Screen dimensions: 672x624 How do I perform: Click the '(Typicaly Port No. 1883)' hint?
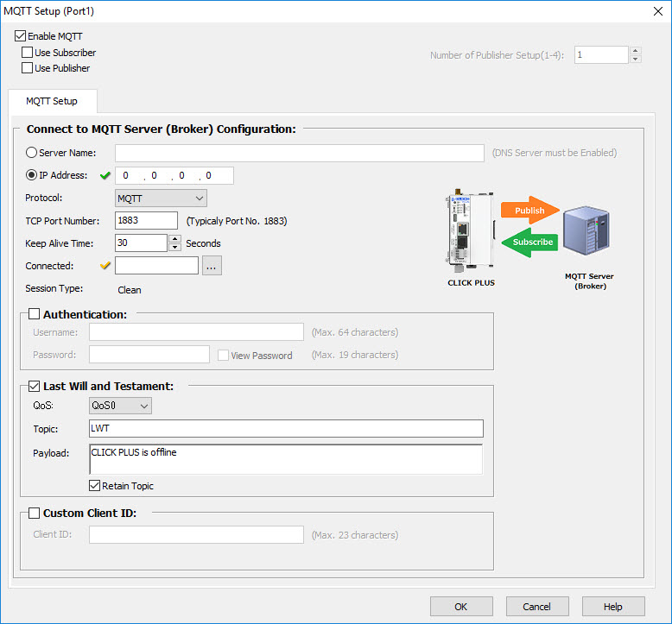(237, 221)
